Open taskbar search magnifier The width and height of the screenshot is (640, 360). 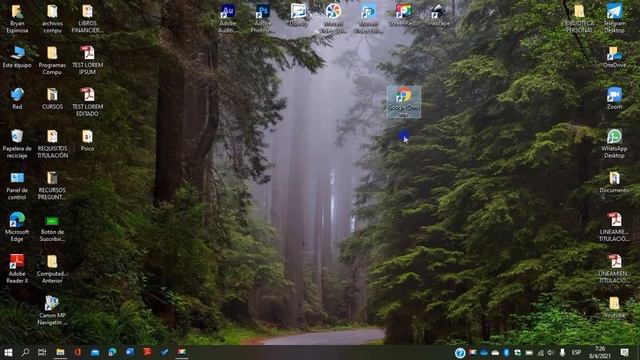[x=25, y=352]
